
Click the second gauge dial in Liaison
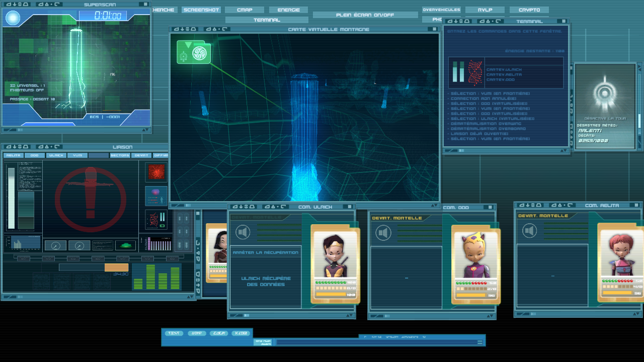[x=79, y=245]
